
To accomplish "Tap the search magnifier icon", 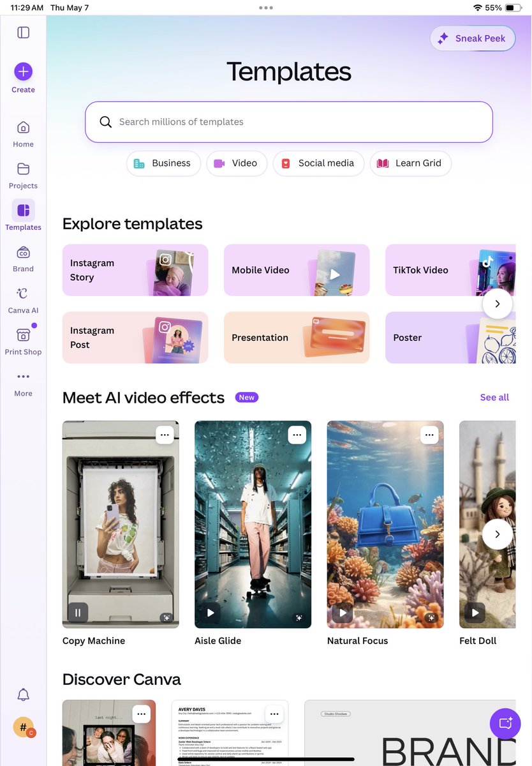I will tap(105, 122).
